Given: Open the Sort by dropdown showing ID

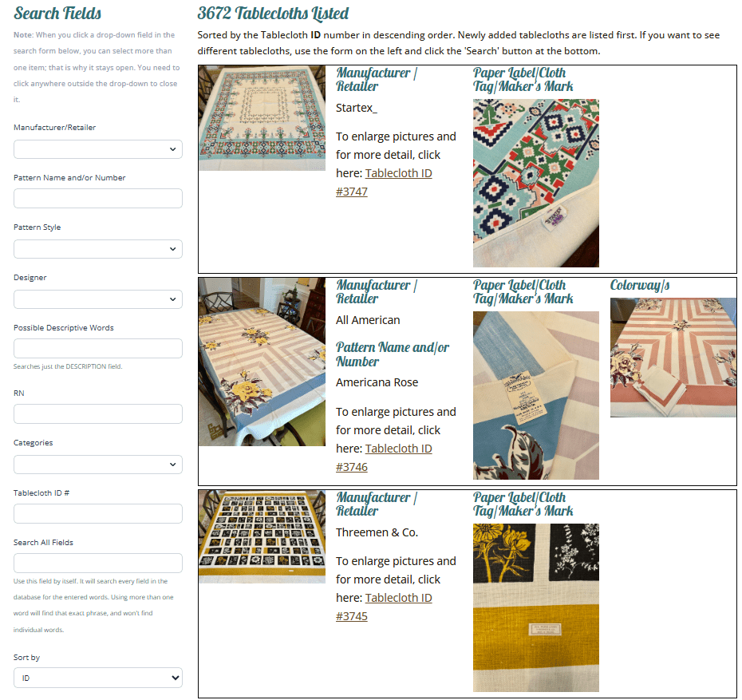Looking at the screenshot, I should [97, 677].
